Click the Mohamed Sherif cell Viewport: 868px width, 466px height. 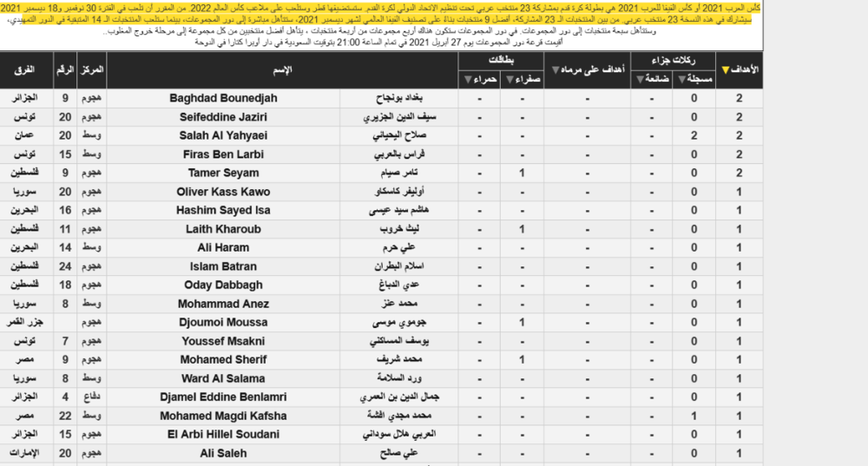click(x=223, y=360)
